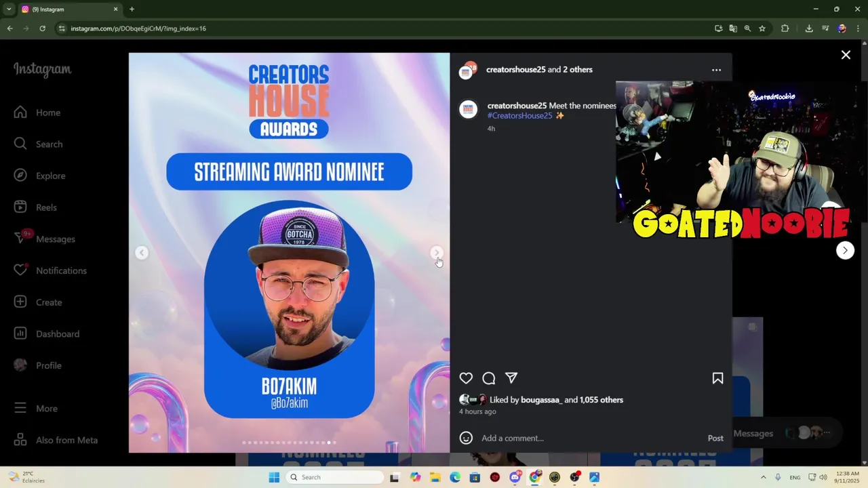
Task: Open the emoji picker in the comment box
Action: coord(466,438)
